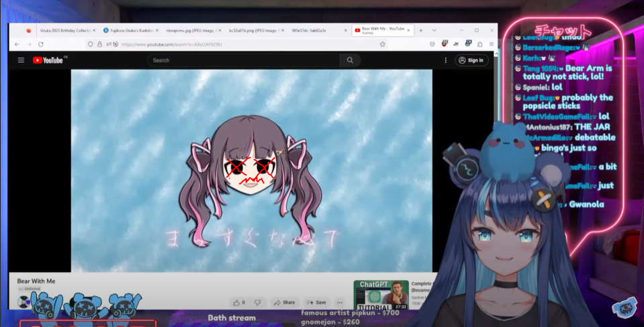The height and width of the screenshot is (327, 644).
Task: Click the "Gwanola" chat text
Action: coord(586,205)
